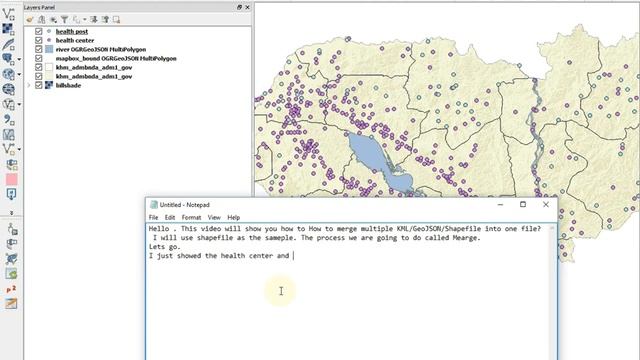
Task: Click the Add WFS Layer icon
Action: tap(8, 104)
